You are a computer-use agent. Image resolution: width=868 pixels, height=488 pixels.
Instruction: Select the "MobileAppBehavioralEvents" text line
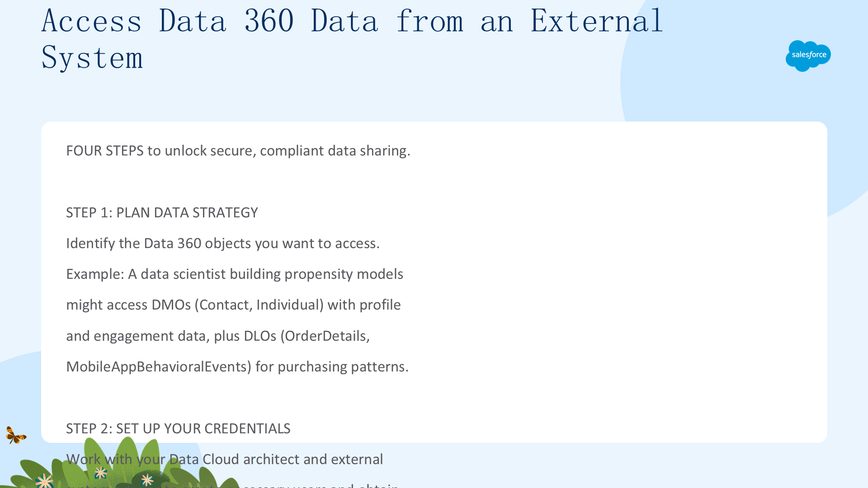(x=237, y=366)
